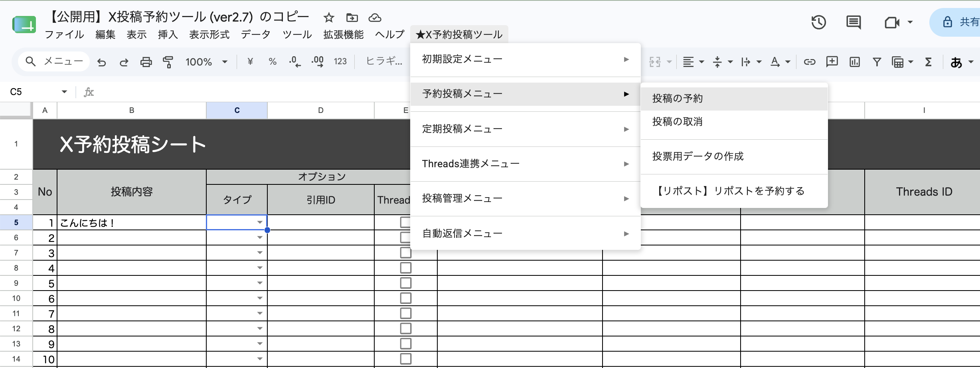Viewport: 980px width, 368px height.
Task: Click the move to folder icon
Action: tap(352, 18)
